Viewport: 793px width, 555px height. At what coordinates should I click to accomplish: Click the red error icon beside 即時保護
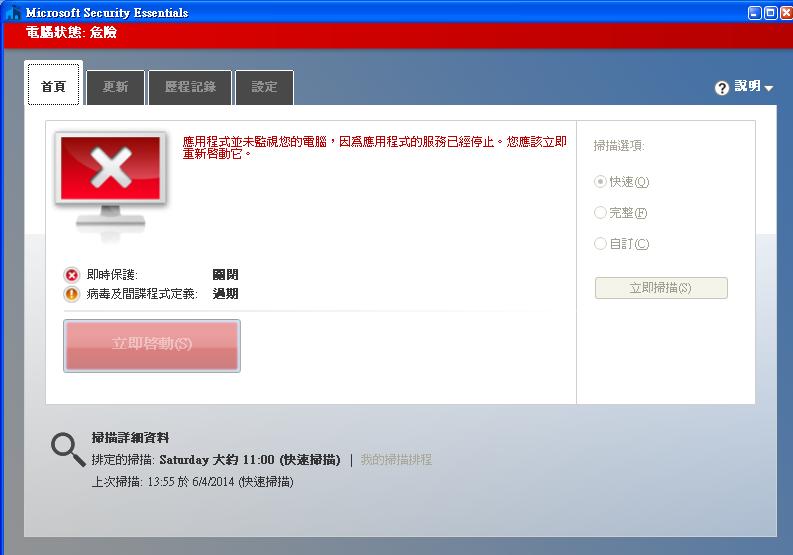point(72,275)
